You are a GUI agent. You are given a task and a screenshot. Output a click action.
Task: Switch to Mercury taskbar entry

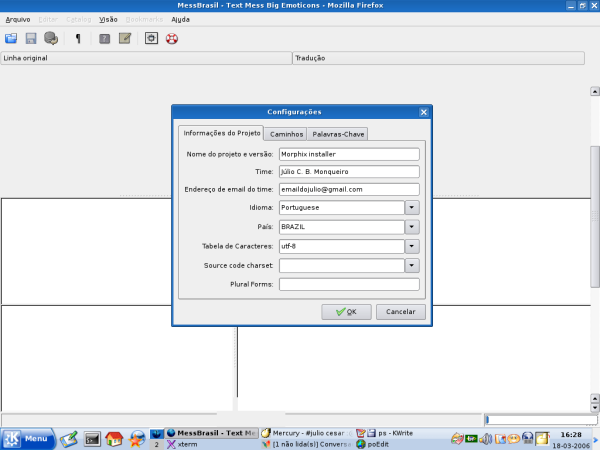pyautogui.click(x=307, y=433)
